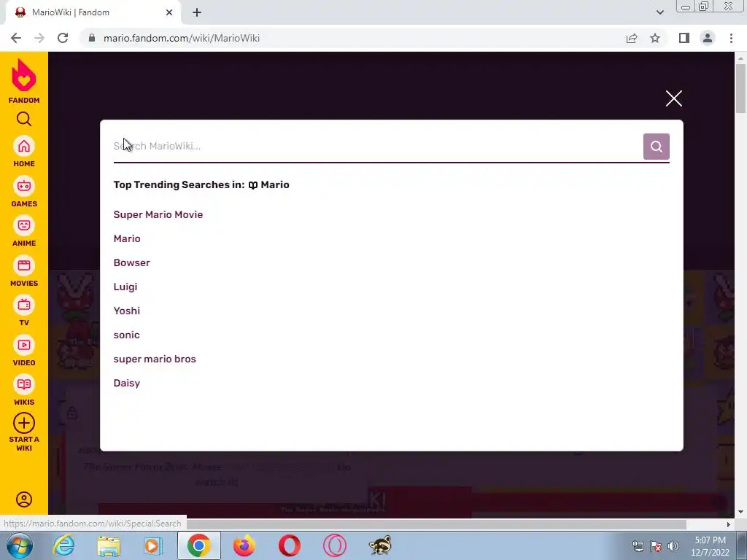Select trending search Luigi
Image resolution: width=747 pixels, height=560 pixels.
point(125,287)
